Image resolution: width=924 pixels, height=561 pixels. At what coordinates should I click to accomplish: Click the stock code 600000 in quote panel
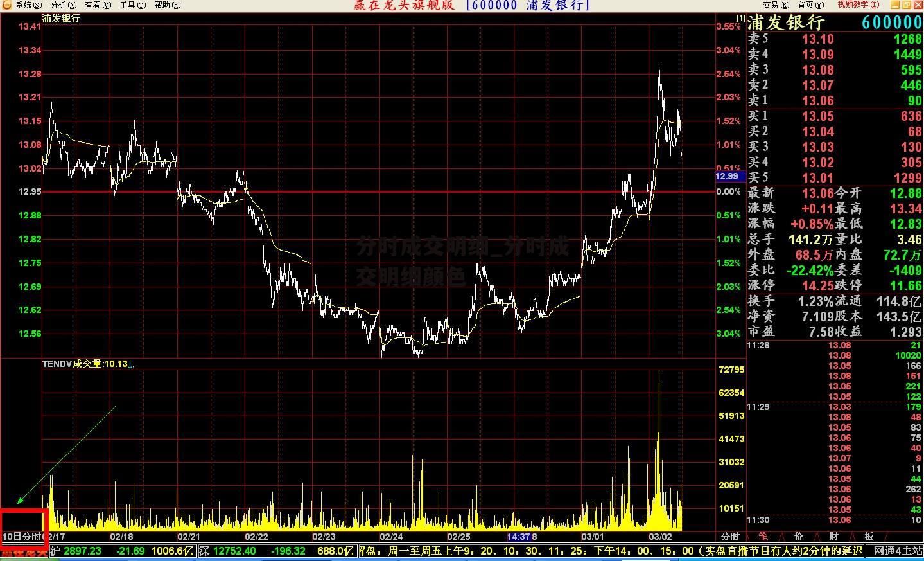(x=891, y=22)
